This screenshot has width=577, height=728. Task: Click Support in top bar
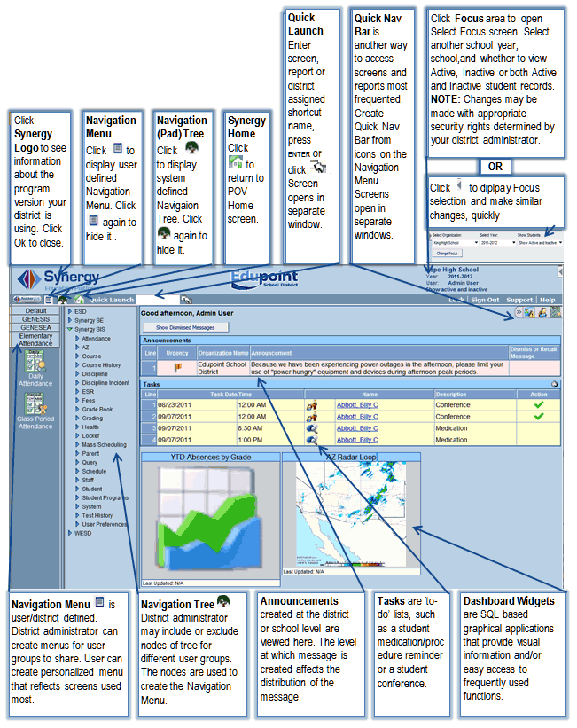pos(519,300)
